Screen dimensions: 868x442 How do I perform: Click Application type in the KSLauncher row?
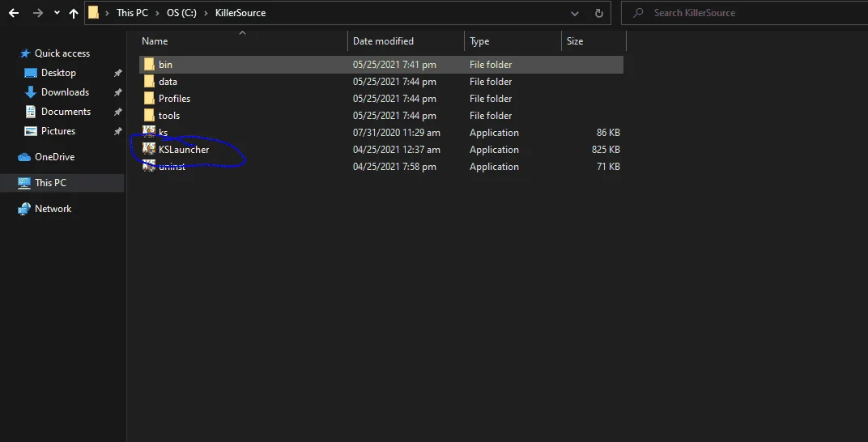[494, 150]
